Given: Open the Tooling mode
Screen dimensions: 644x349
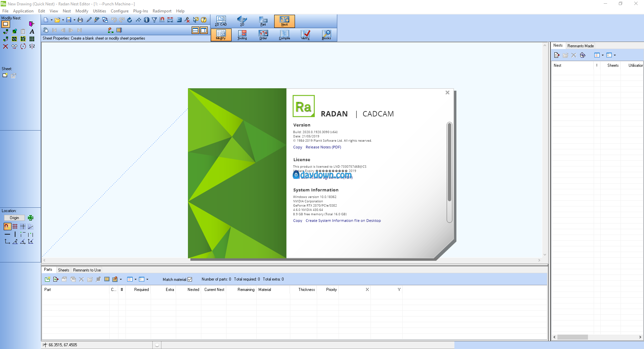Looking at the screenshot, I should (242, 35).
